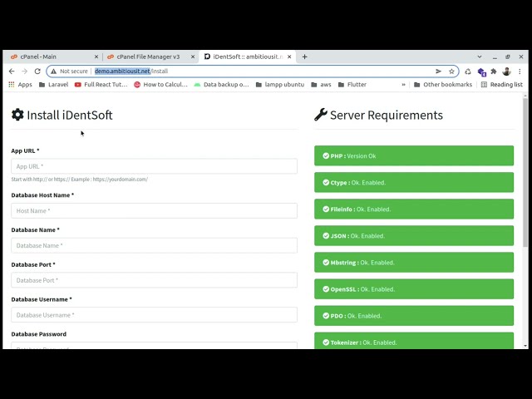The width and height of the screenshot is (532, 399).
Task: Close the cPanel File Manager v3 tab
Action: coord(193,57)
